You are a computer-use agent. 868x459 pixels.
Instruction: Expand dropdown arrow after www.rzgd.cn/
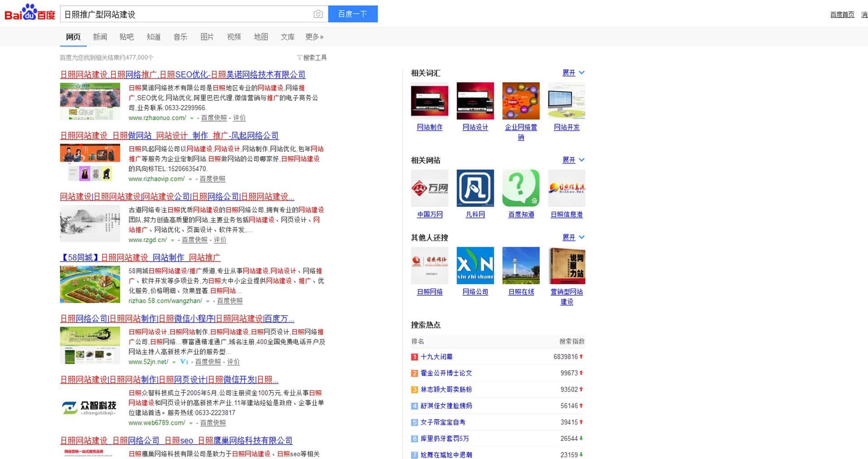click(172, 240)
